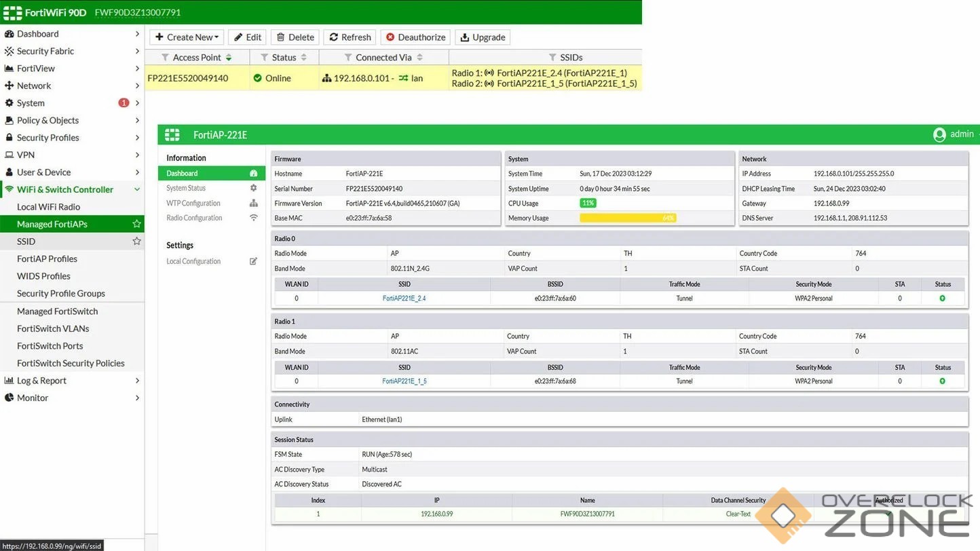Viewport: 980px width, 551px height.
Task: Click the Policy & Objects lock icon
Action: pyautogui.click(x=10, y=120)
